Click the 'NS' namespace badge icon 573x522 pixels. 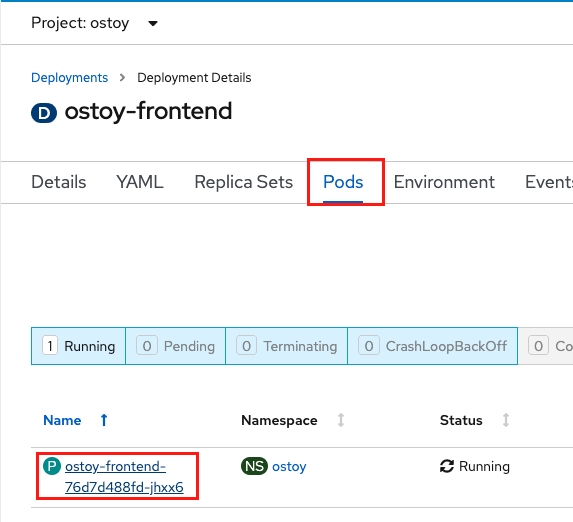point(254,466)
